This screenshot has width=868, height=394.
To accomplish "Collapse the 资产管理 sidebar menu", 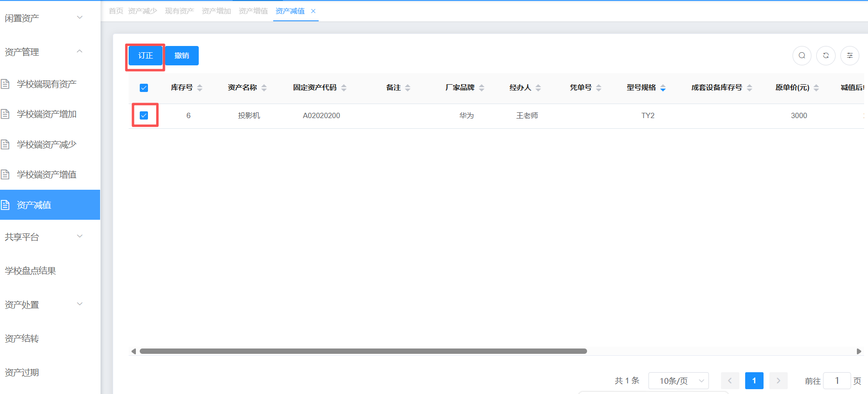I will 44,52.
